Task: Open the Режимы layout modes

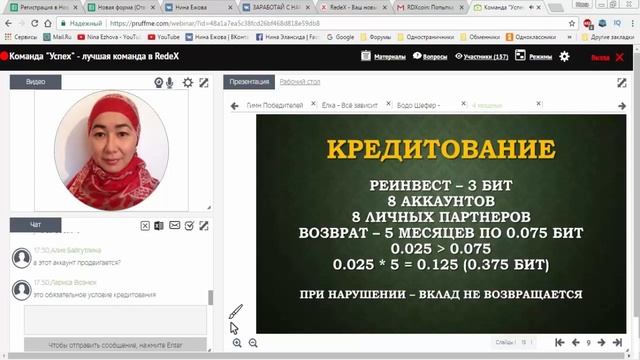Action: tap(540, 57)
